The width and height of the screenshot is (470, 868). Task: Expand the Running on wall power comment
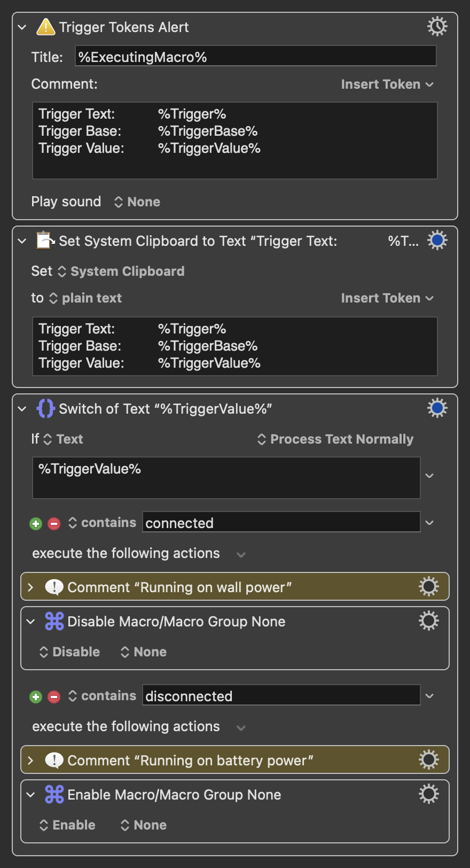pyautogui.click(x=30, y=587)
